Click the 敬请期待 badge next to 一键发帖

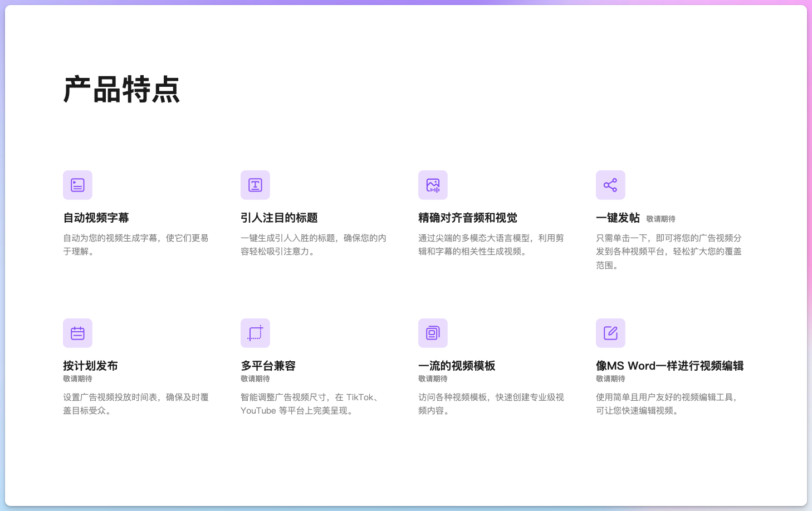point(661,219)
